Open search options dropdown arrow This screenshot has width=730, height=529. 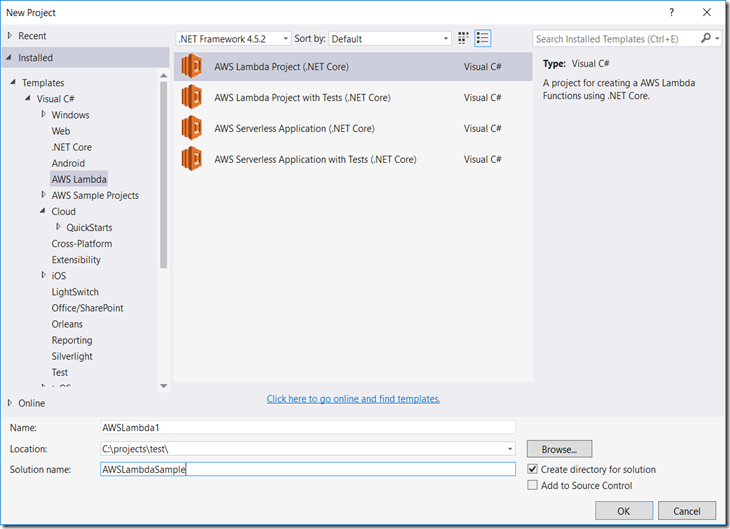717,39
